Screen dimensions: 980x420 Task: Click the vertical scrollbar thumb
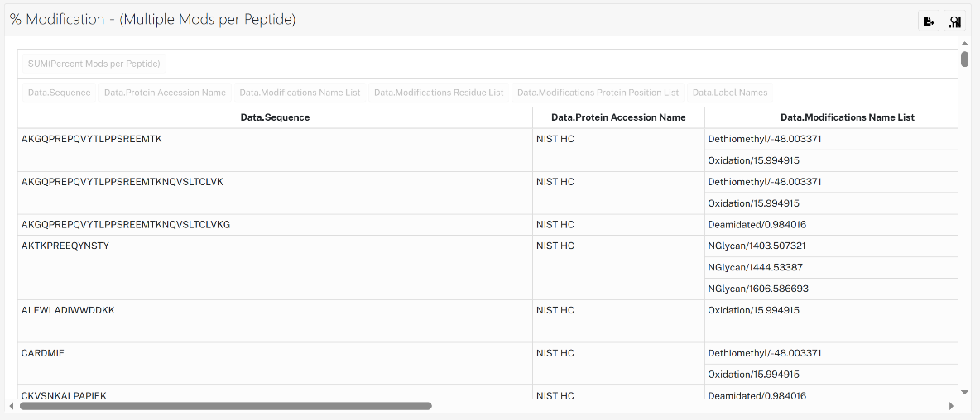tap(964, 59)
